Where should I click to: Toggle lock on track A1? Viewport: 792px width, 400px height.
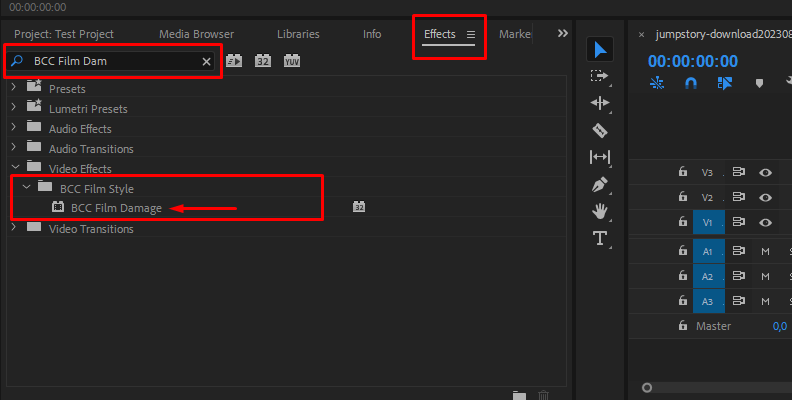[x=683, y=250]
